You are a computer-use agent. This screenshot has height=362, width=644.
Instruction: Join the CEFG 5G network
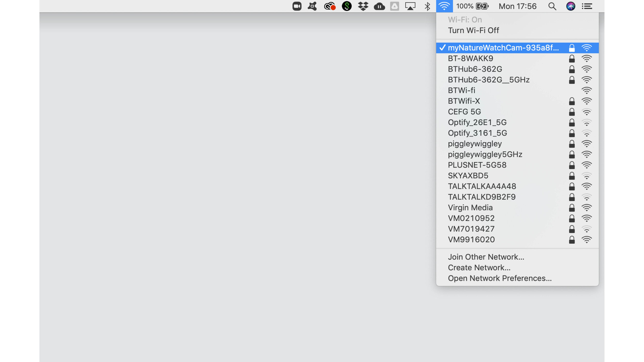(x=517, y=112)
